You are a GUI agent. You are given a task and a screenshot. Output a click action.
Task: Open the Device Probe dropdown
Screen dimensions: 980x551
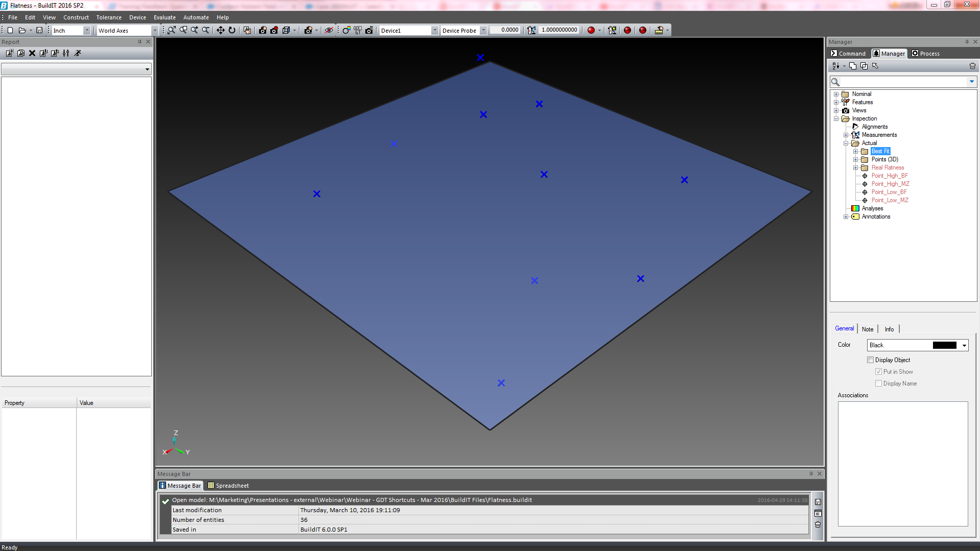pyautogui.click(x=483, y=31)
